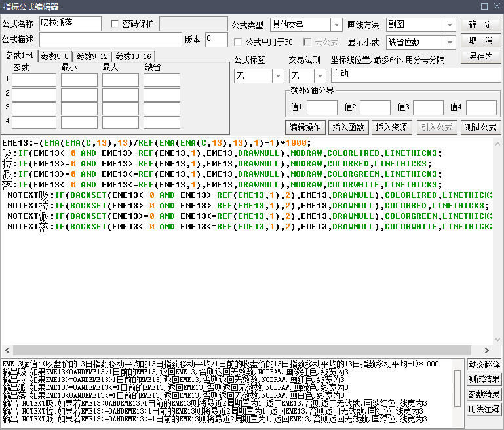Select the 参数9-12 tab
This screenshot has height=430, width=504.
92,56
